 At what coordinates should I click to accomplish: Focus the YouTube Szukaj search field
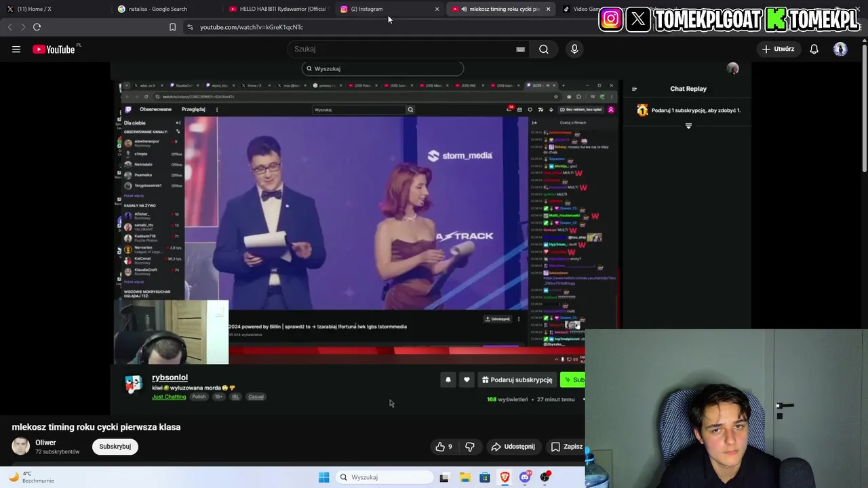407,49
